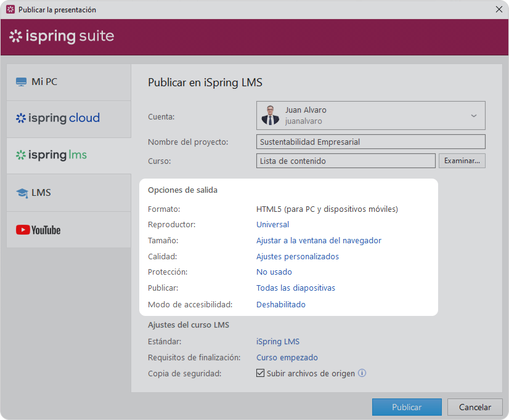This screenshot has height=420, width=509.
Task: Click the graduation cap LMS icon
Action: click(x=22, y=193)
